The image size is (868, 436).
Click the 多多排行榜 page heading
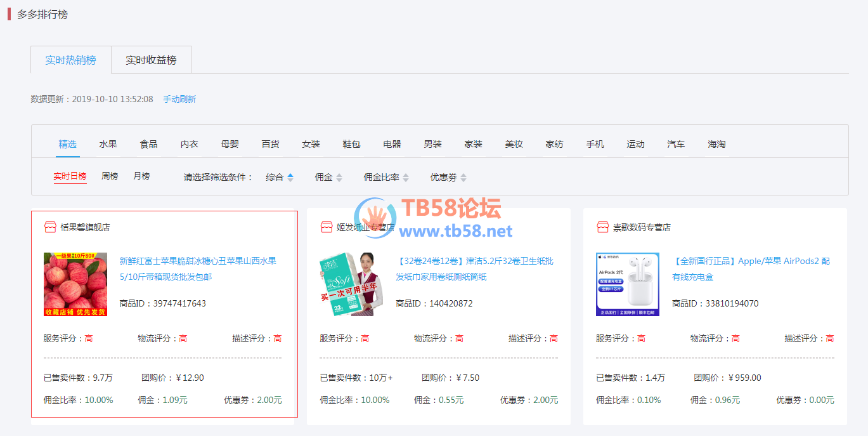click(x=42, y=14)
